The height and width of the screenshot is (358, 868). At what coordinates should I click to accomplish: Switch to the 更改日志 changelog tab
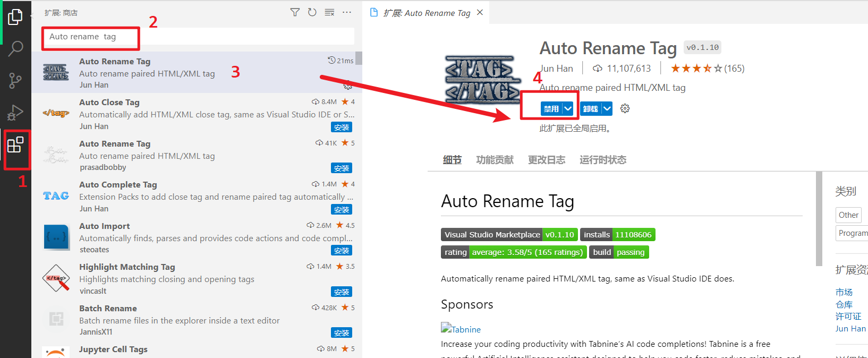coord(546,160)
